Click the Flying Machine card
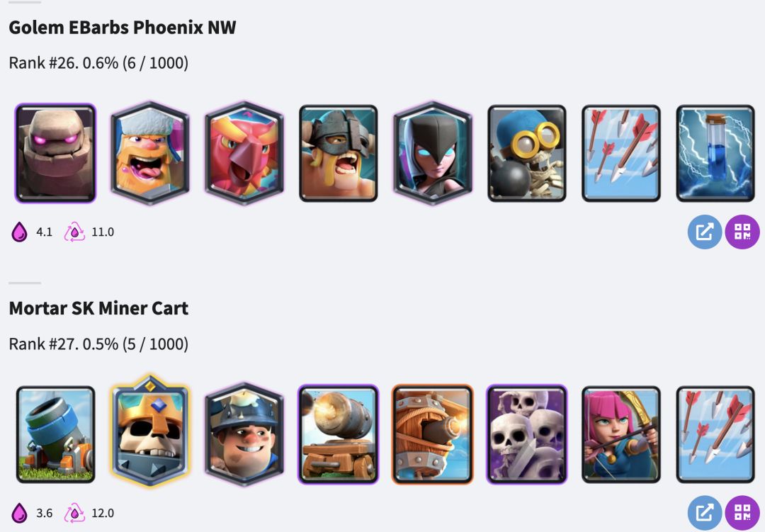765x532 pixels. pos(433,434)
